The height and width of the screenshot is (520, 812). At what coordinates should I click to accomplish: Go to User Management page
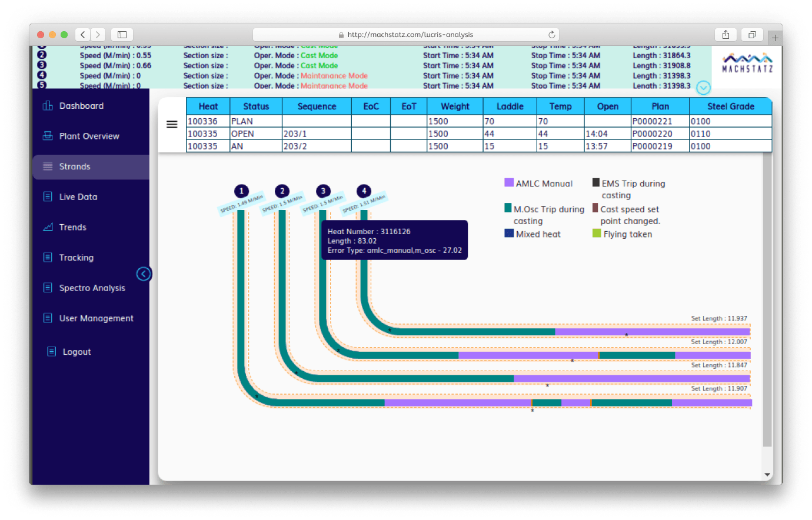coord(96,318)
